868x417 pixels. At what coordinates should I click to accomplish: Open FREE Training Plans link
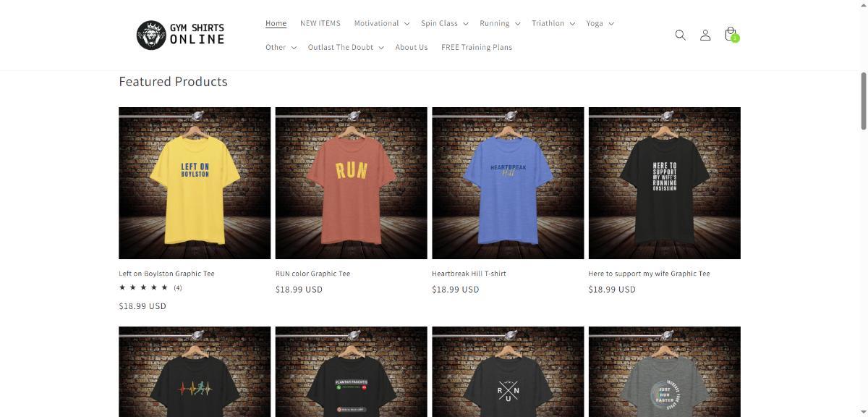477,47
